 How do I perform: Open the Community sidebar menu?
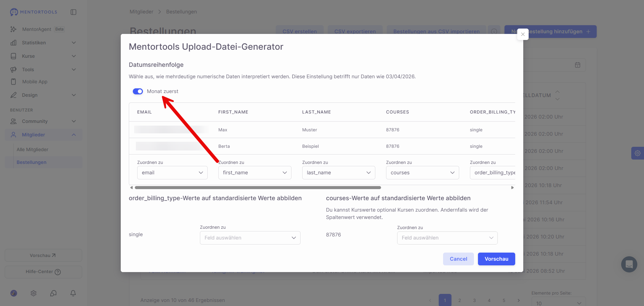click(43, 121)
